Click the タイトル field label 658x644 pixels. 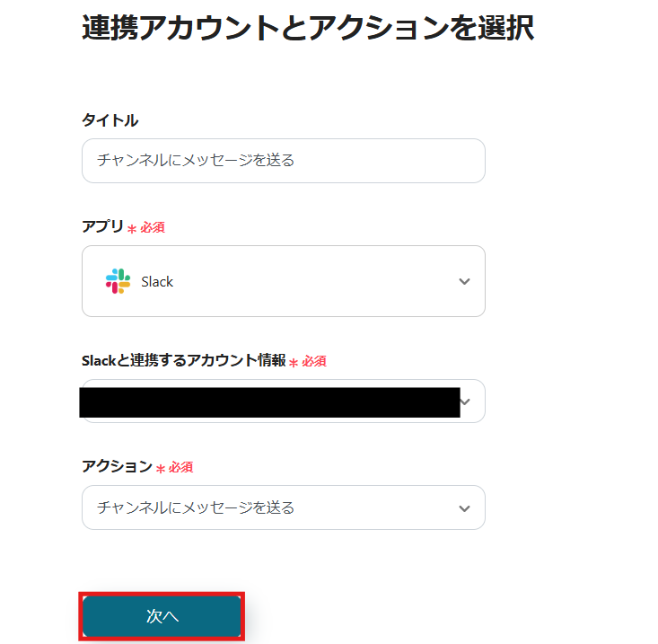[x=110, y=120]
